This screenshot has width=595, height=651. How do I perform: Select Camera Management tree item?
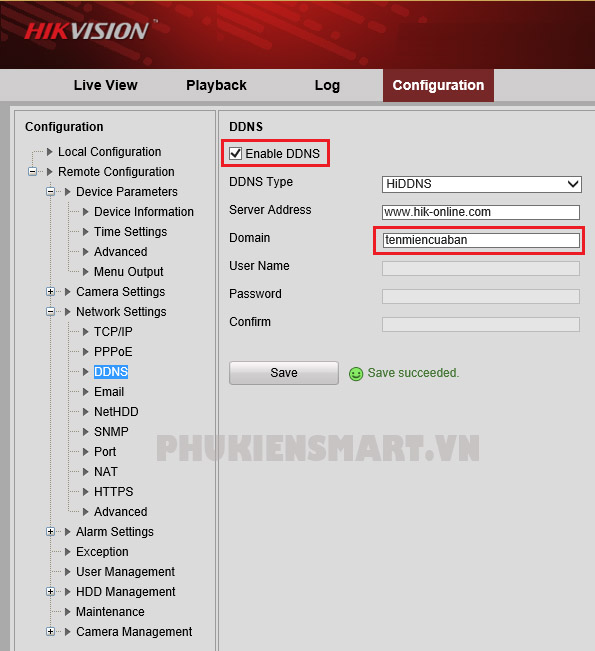pyautogui.click(x=134, y=632)
